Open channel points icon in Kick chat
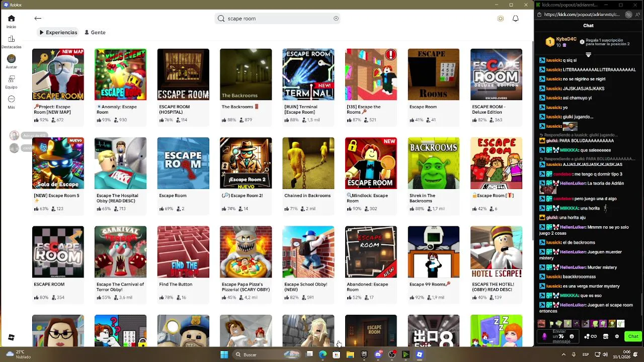This screenshot has height=362, width=644. click(591, 336)
